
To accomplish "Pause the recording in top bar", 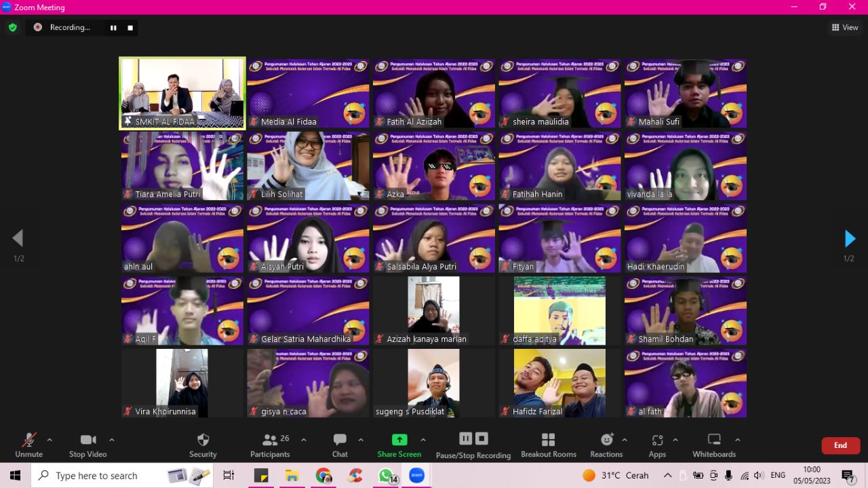I will click(113, 27).
